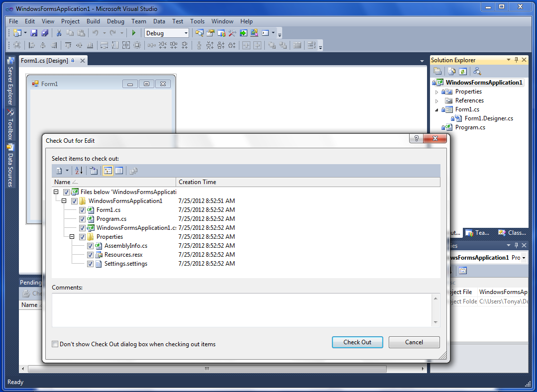Expand References node in Solution Explorer
537x392 pixels.
(x=437, y=100)
